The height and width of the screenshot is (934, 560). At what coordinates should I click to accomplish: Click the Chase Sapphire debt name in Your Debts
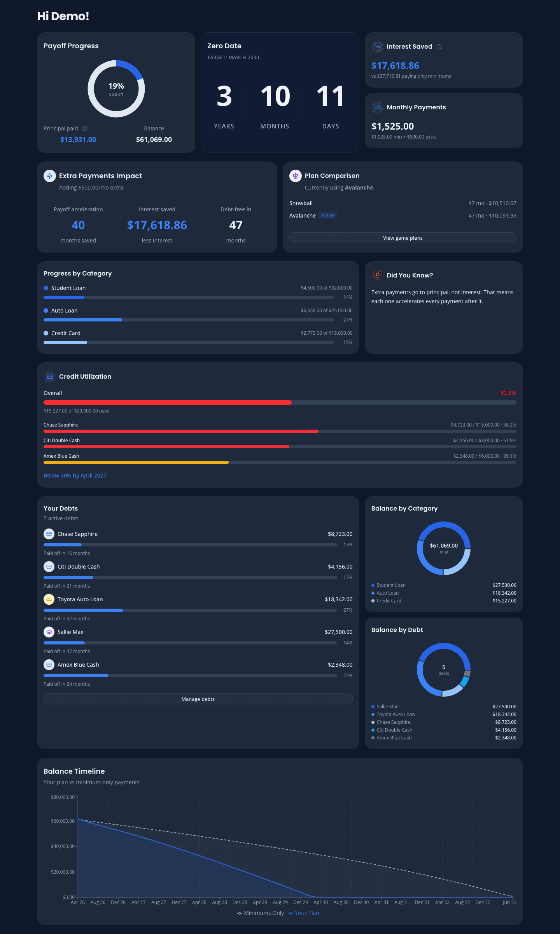coord(77,534)
